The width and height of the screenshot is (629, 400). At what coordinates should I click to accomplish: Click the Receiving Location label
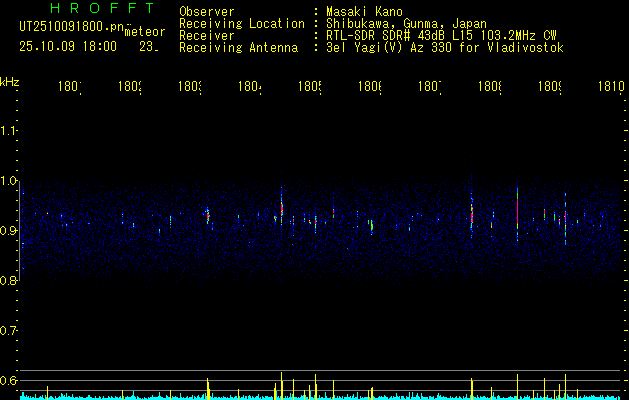coord(242,23)
